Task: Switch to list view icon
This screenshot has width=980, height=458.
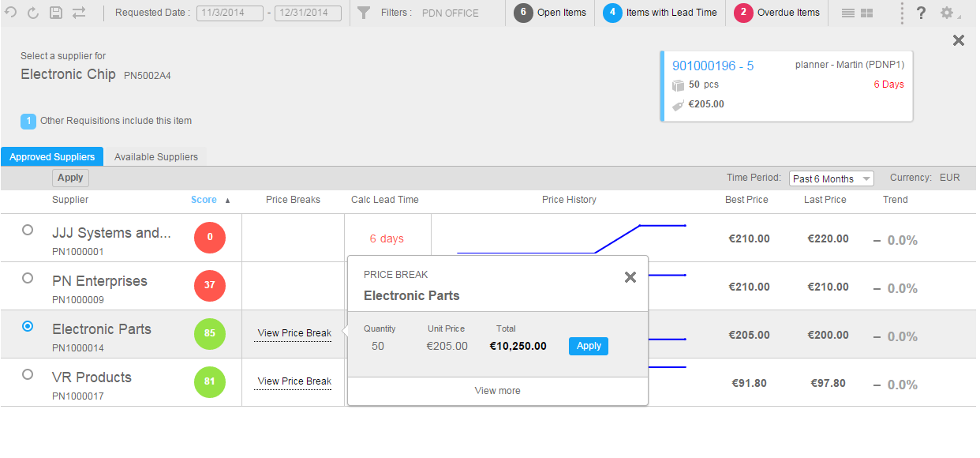Action: (848, 13)
